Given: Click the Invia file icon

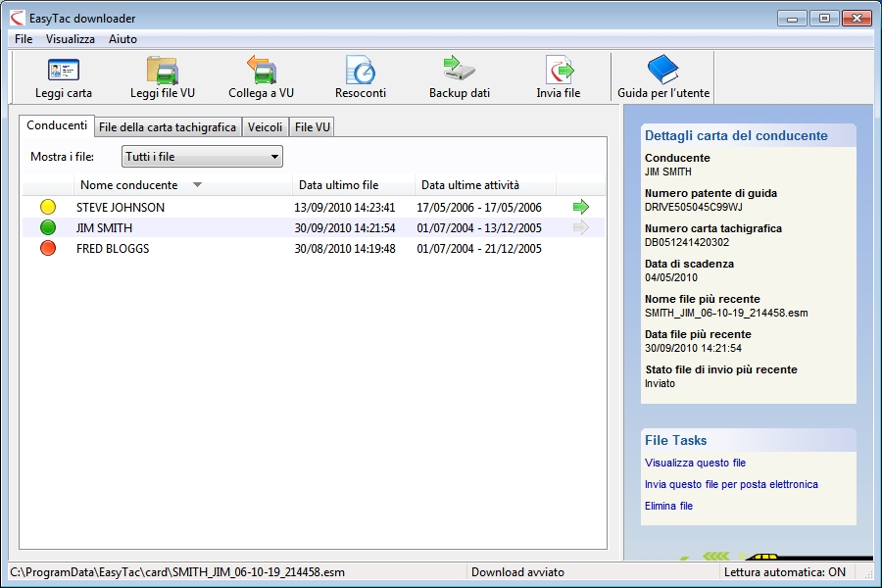Looking at the screenshot, I should pyautogui.click(x=559, y=71).
